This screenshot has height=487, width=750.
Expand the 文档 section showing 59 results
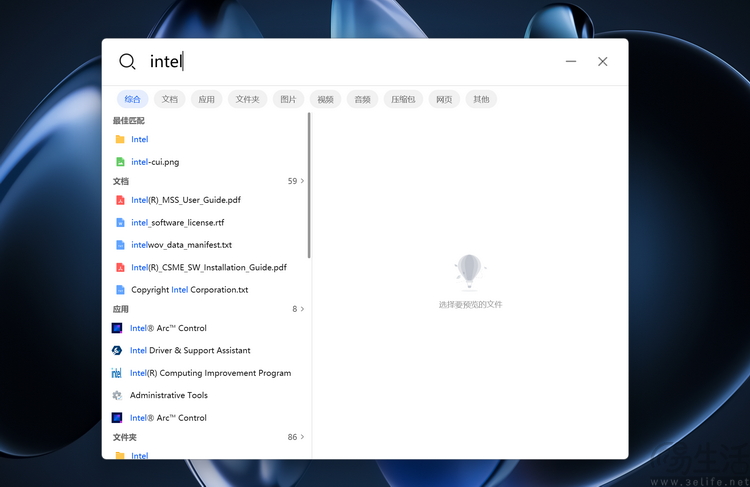(296, 181)
